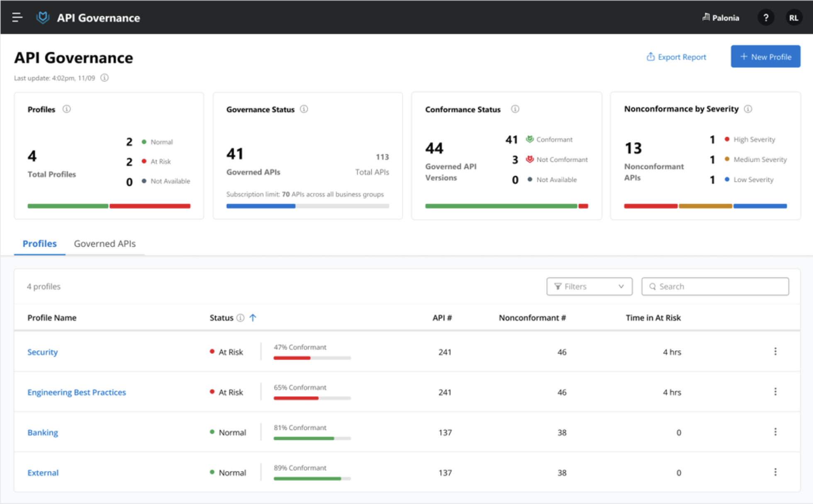This screenshot has height=504, width=813.
Task: Click the 'Low Severity' legend label
Action: [x=753, y=179]
